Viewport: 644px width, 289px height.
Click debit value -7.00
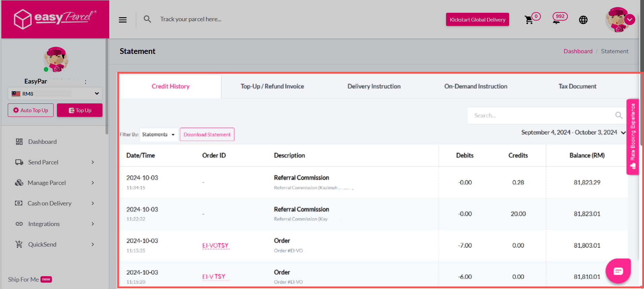(x=465, y=246)
